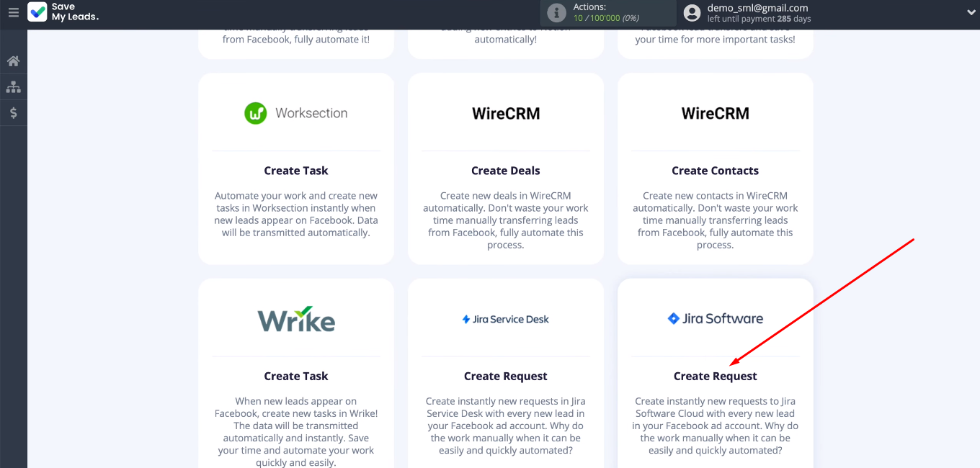
Task: Click the user avatar icon
Action: click(x=692, y=13)
